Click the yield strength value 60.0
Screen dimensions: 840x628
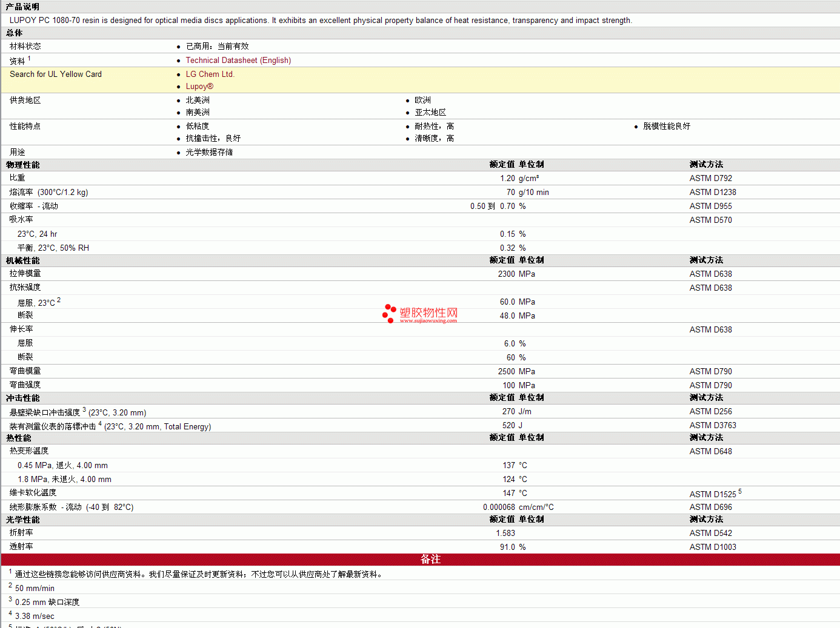point(507,302)
